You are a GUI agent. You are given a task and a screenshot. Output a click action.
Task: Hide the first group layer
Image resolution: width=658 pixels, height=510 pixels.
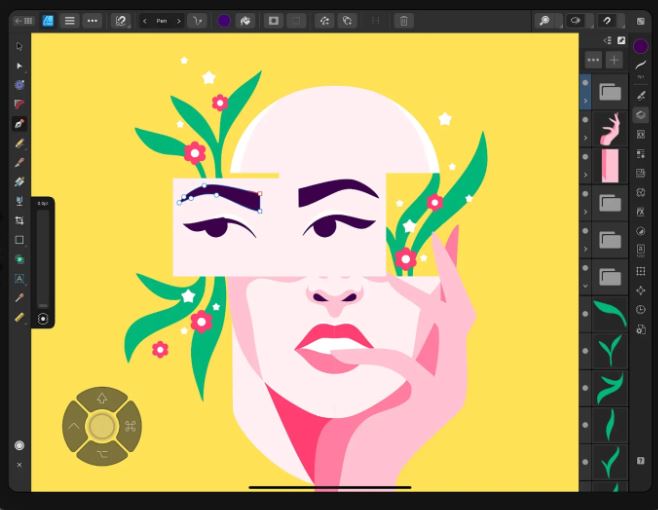point(585,83)
